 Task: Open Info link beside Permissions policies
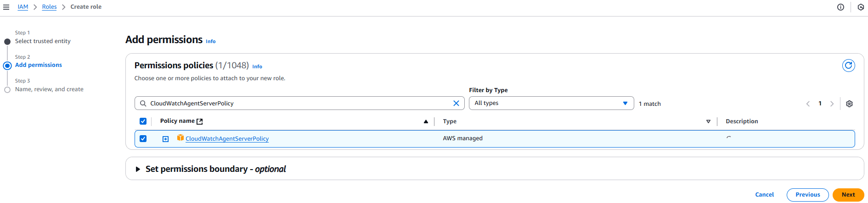[x=257, y=66]
